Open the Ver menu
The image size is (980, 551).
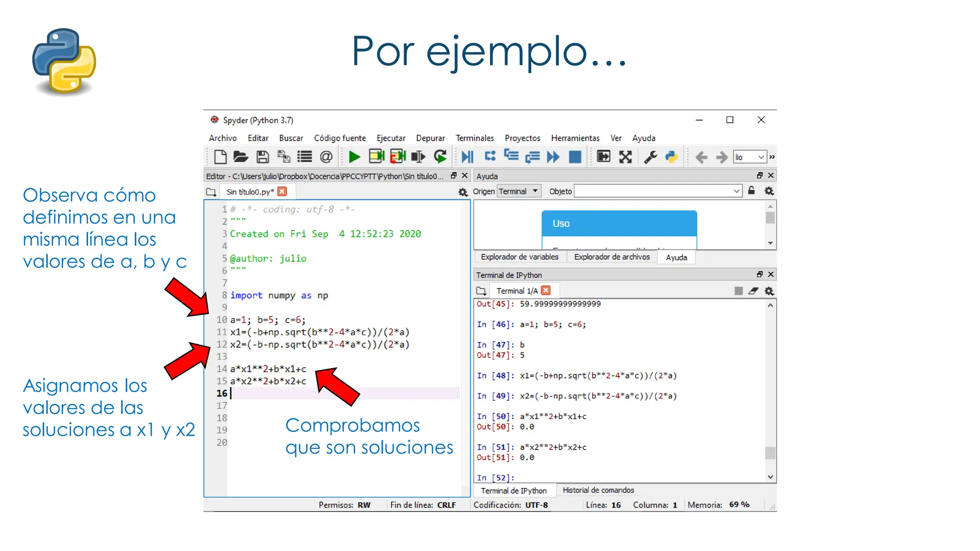coord(616,138)
